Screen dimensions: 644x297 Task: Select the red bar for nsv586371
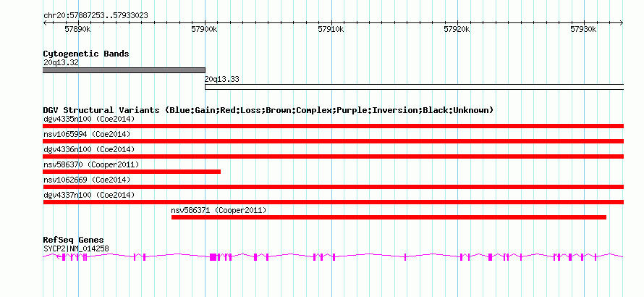(389, 217)
